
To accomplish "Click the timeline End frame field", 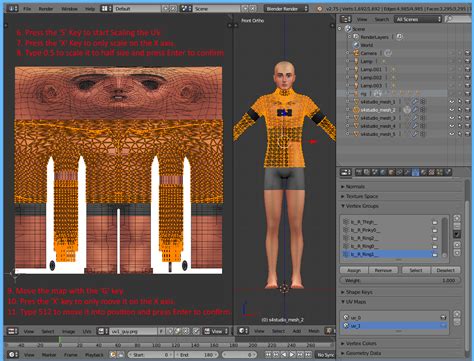I will 197,355.
